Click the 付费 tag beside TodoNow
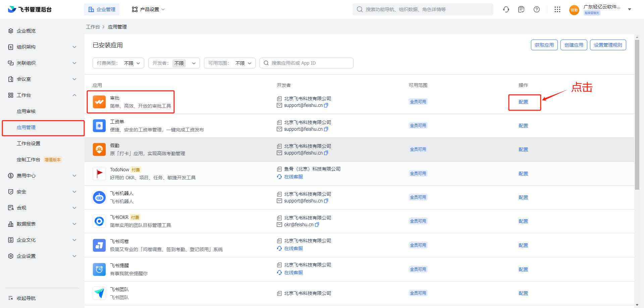The width and height of the screenshot is (644, 308). [136, 170]
